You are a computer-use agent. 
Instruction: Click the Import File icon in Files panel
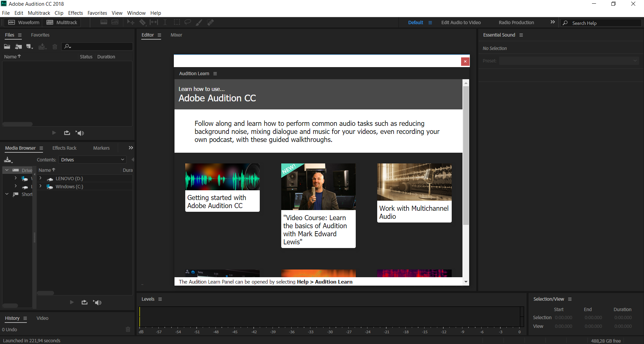pyautogui.click(x=18, y=47)
